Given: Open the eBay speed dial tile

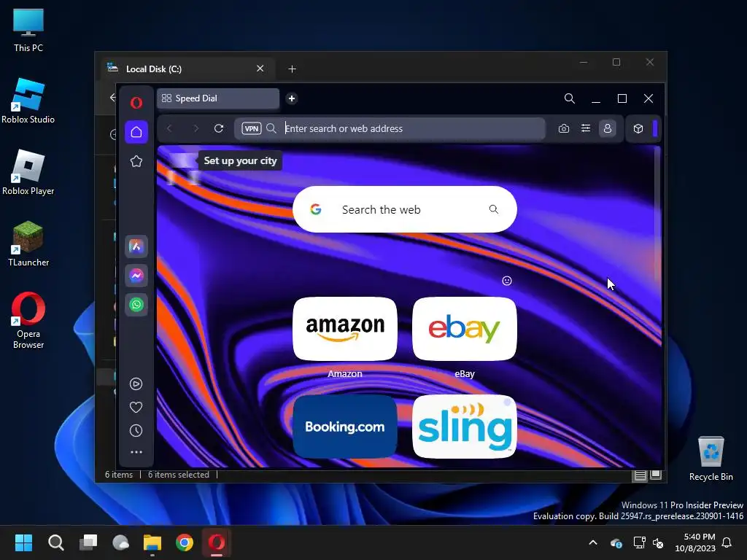Looking at the screenshot, I should tap(465, 329).
